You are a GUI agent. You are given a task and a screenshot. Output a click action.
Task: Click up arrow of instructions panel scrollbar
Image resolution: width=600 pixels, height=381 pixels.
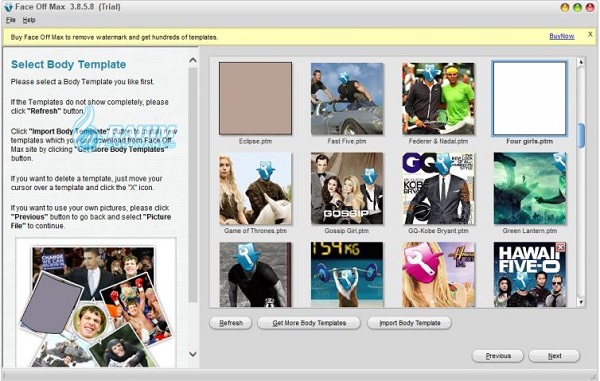coord(193,60)
